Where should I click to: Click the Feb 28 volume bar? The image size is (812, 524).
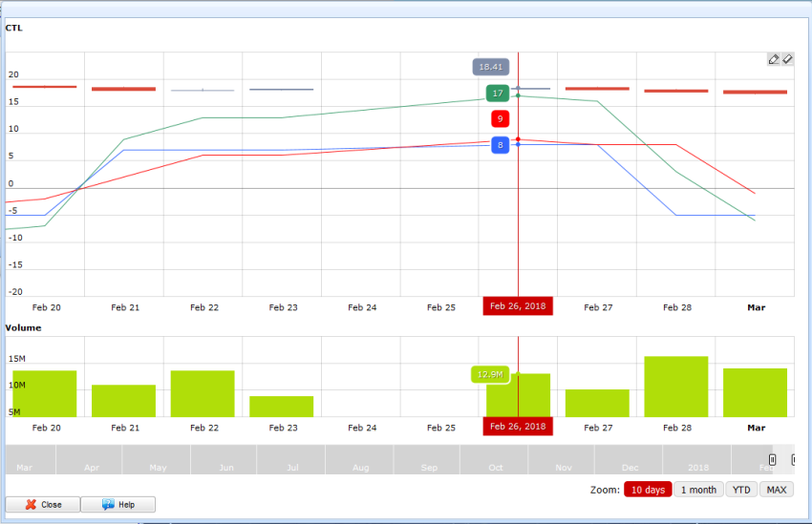676,387
